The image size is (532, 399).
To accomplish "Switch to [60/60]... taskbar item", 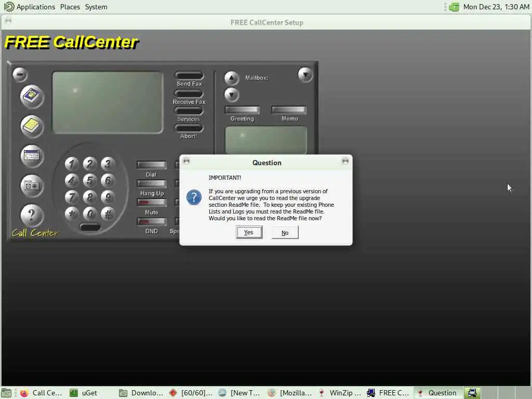I will [190, 393].
